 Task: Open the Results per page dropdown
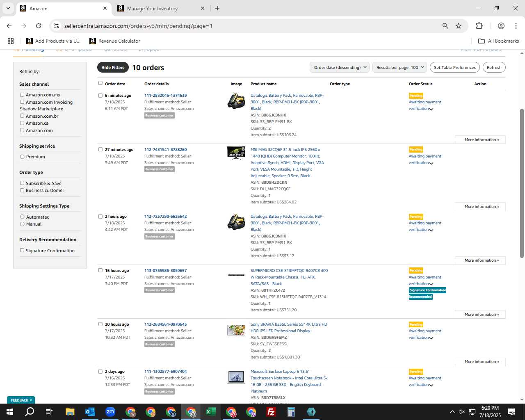tap(400, 67)
